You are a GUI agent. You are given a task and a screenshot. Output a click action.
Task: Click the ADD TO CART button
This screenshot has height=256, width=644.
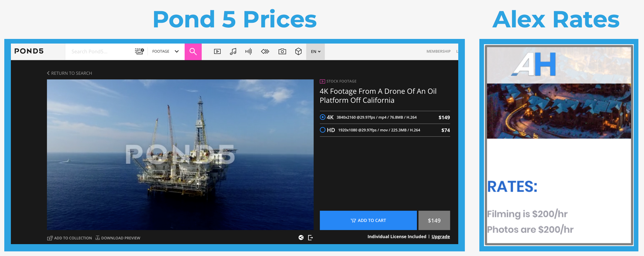point(368,220)
